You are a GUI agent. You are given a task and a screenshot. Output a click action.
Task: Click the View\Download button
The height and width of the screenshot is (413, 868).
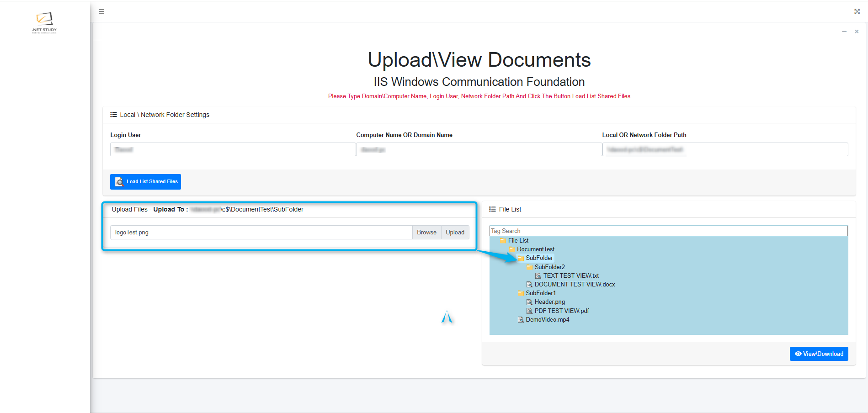[819, 354]
